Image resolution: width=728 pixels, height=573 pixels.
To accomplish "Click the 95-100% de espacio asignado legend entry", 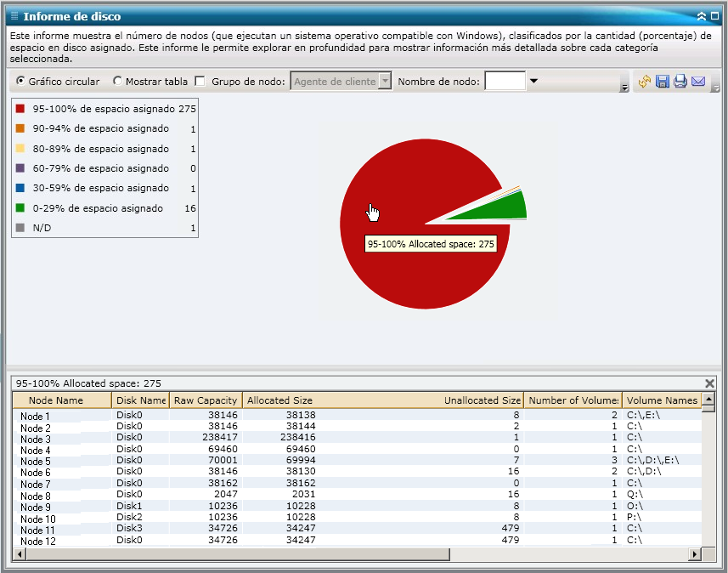I will pyautogui.click(x=103, y=109).
